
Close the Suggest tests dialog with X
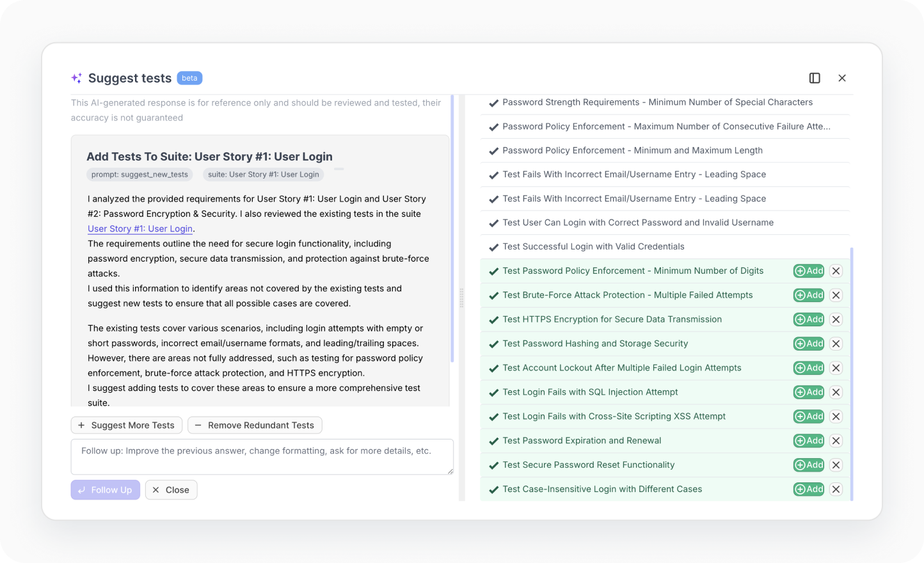pyautogui.click(x=842, y=78)
